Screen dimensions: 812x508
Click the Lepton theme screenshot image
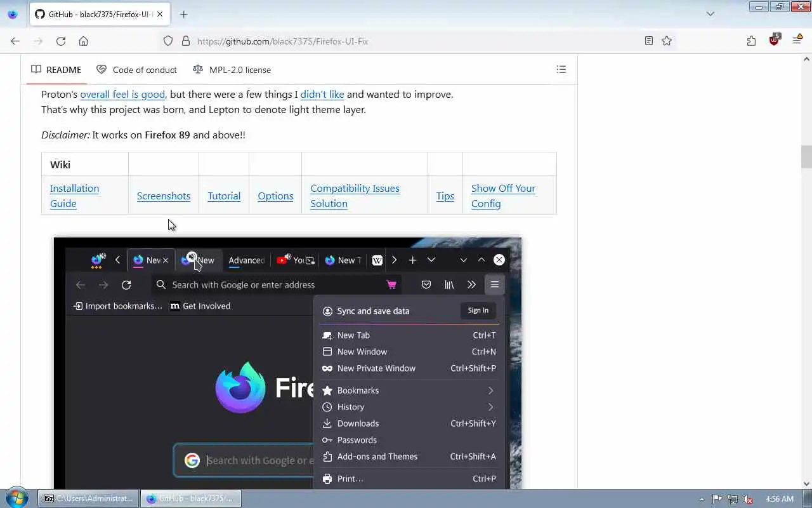(x=288, y=363)
